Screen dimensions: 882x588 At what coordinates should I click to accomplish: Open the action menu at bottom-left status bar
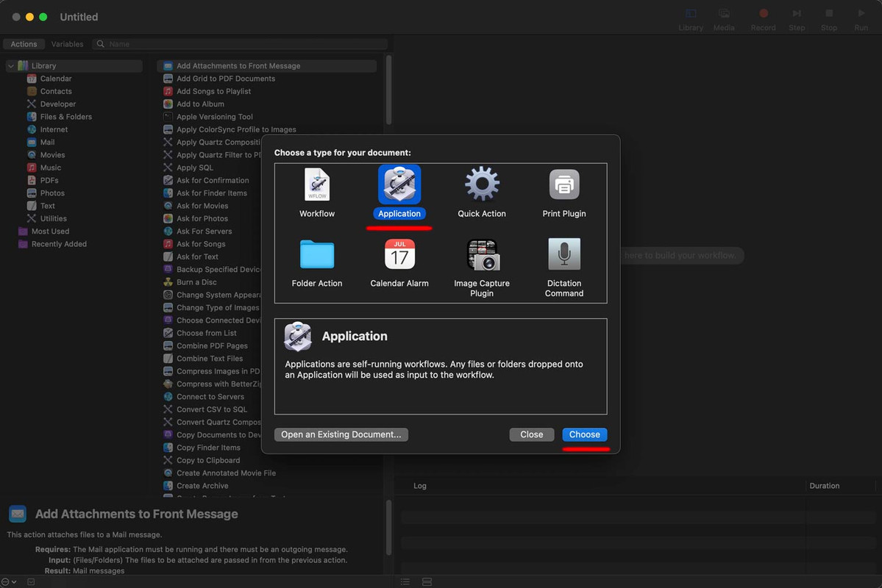9,582
